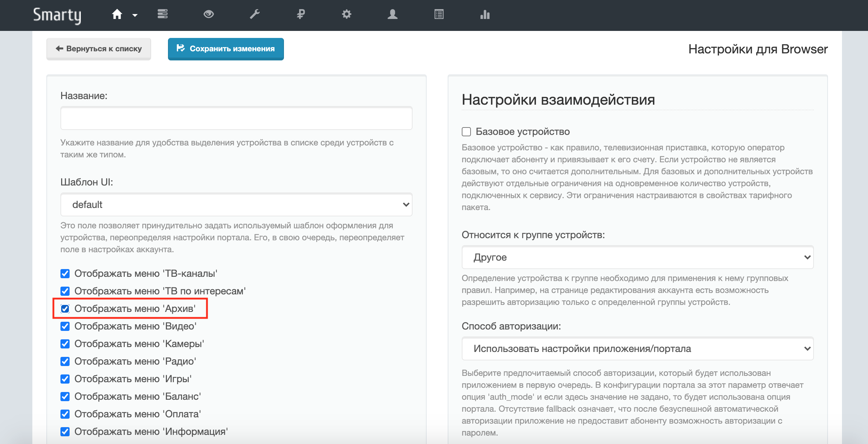Click the 'Относится к группе устройств:' label
Image resolution: width=868 pixels, height=444 pixels.
click(533, 235)
